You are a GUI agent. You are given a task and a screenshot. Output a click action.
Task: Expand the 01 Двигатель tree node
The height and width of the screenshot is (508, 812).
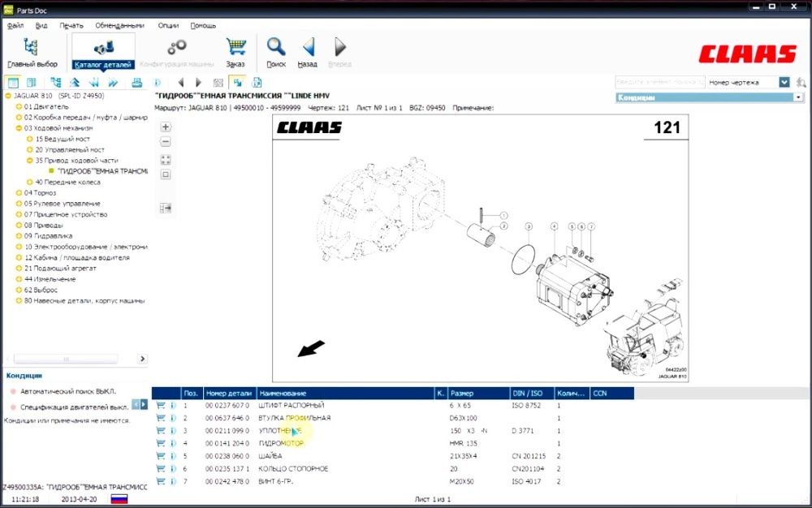(x=19, y=106)
